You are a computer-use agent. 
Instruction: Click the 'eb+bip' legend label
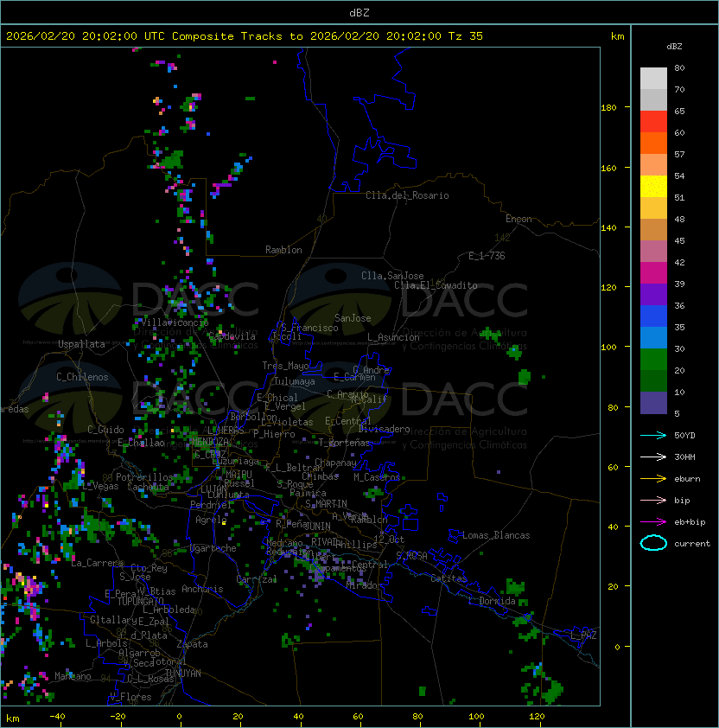pos(690,522)
